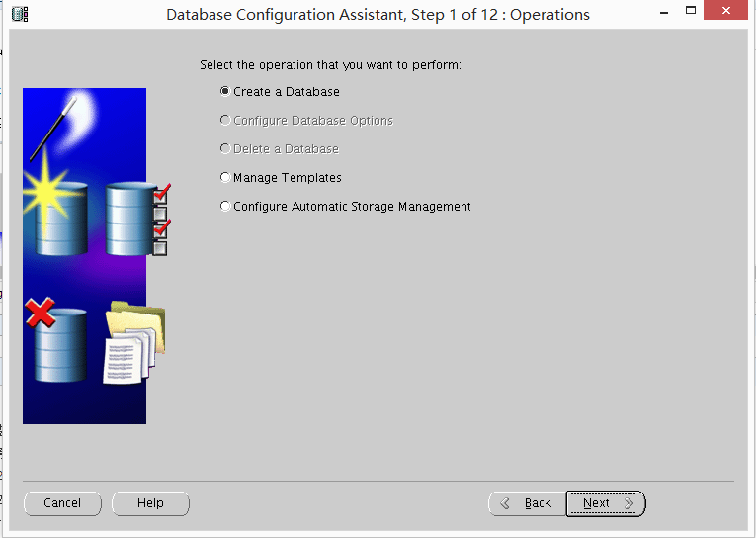
Task: Cancel the Database Configuration Assistant
Action: [62, 503]
